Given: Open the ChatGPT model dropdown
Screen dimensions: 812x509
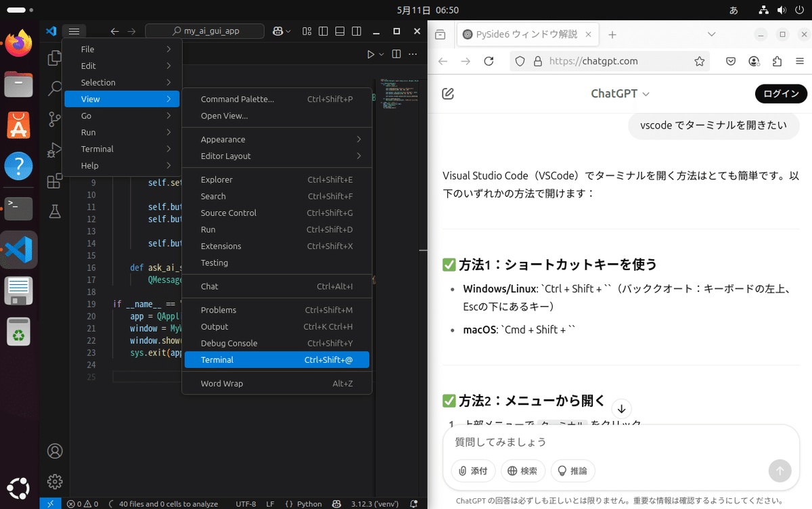Looking at the screenshot, I should point(620,93).
